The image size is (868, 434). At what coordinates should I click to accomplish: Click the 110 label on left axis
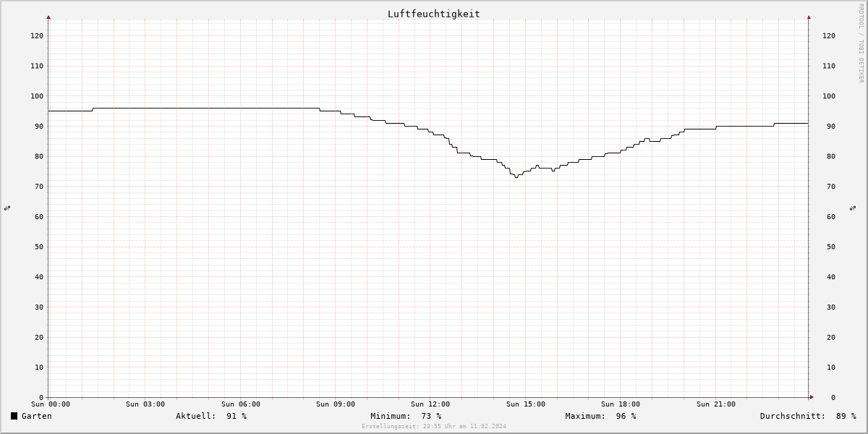pyautogui.click(x=36, y=66)
